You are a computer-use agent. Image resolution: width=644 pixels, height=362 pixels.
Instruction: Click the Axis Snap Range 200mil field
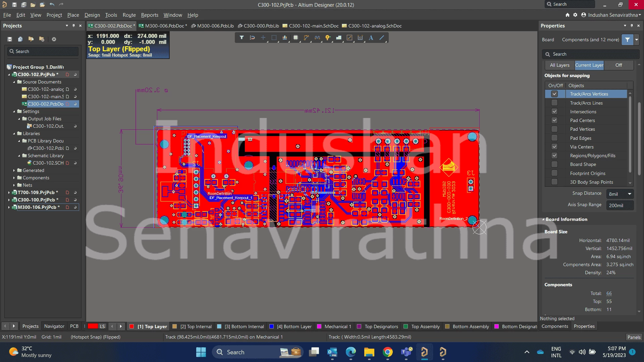(x=620, y=205)
